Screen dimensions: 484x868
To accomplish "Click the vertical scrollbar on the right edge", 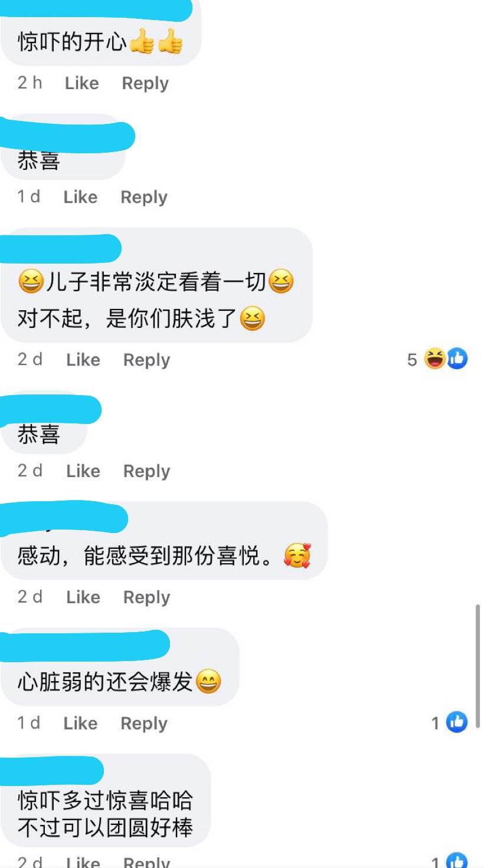I will [478, 666].
